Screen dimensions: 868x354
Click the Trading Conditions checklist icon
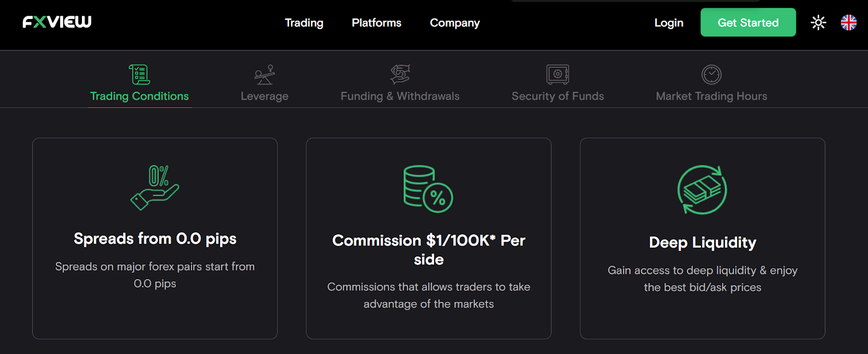click(139, 74)
